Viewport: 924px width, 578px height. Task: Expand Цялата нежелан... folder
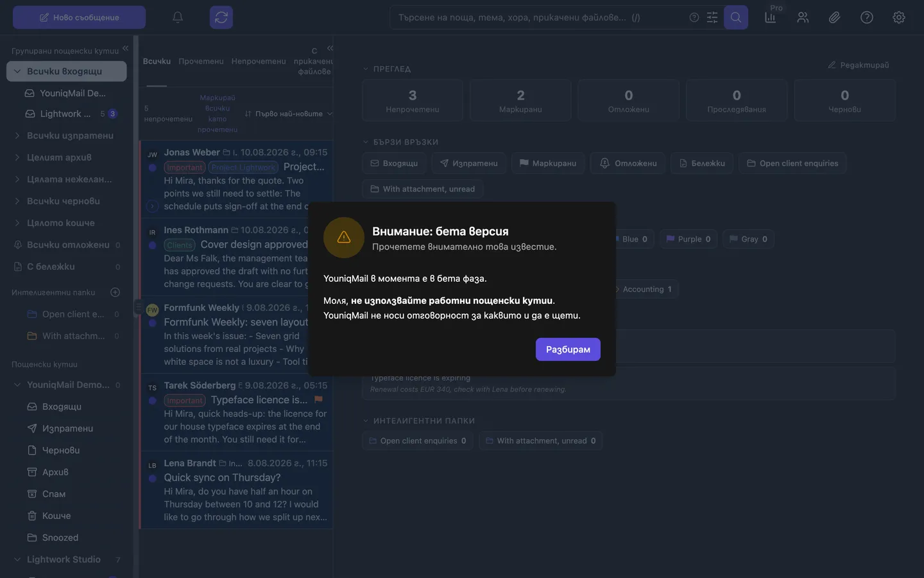pyautogui.click(x=17, y=179)
